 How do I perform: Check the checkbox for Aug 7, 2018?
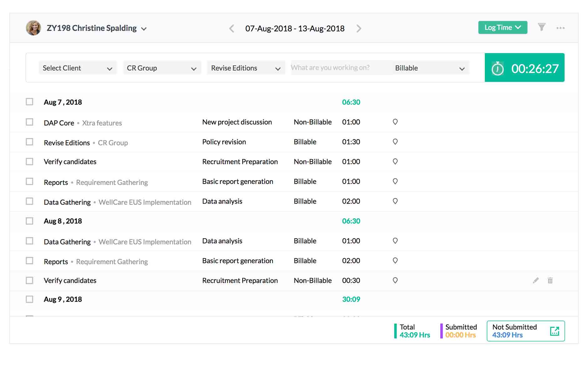29,102
